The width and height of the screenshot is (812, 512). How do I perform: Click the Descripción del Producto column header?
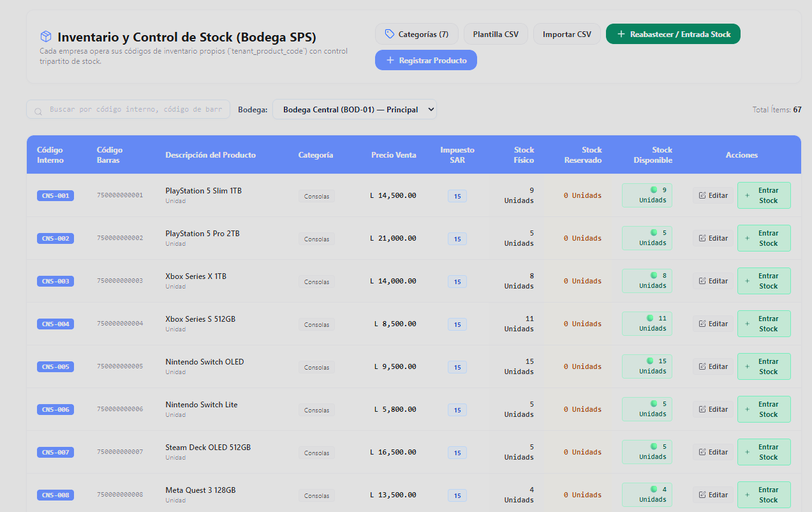210,155
